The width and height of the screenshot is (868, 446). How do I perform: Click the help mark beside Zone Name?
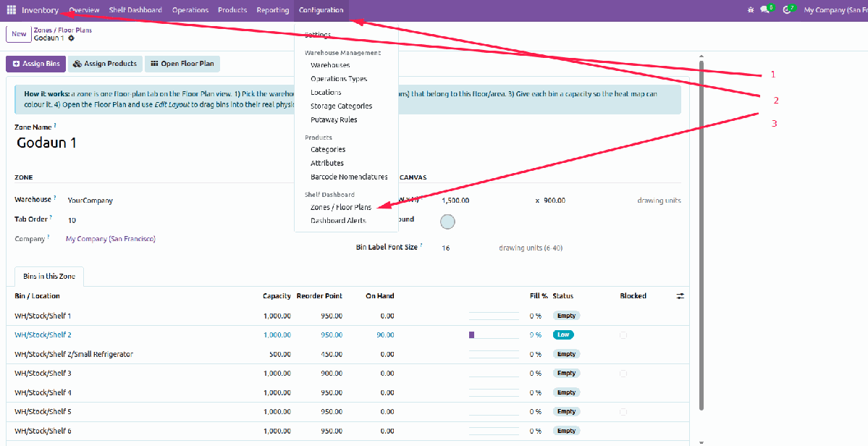55,125
